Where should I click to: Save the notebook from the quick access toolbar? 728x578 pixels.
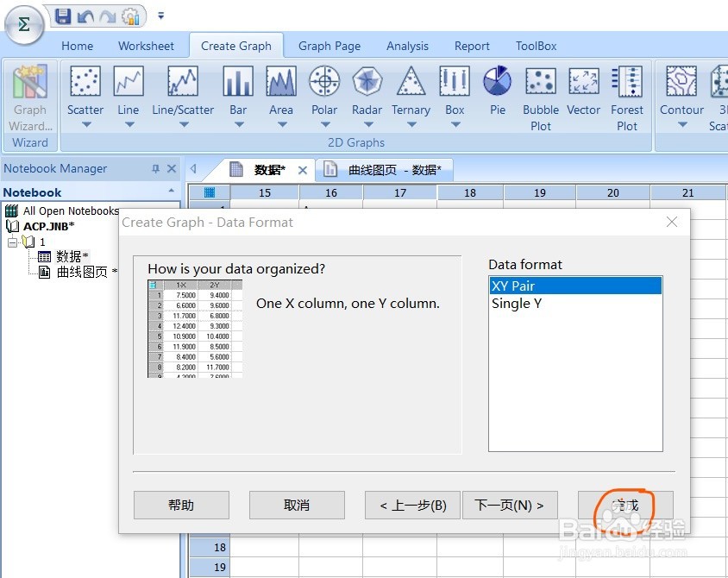(62, 16)
